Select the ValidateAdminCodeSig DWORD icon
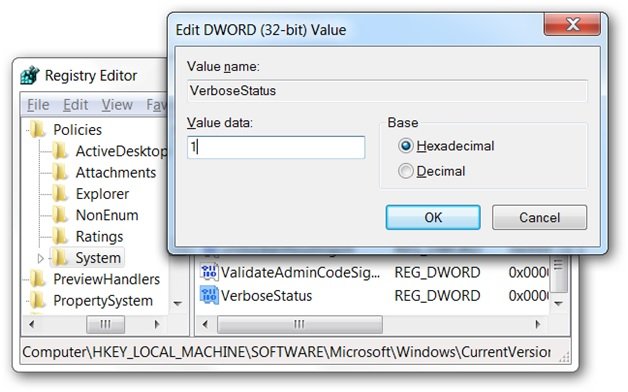Screen dimensions: 628x392 [x=209, y=272]
